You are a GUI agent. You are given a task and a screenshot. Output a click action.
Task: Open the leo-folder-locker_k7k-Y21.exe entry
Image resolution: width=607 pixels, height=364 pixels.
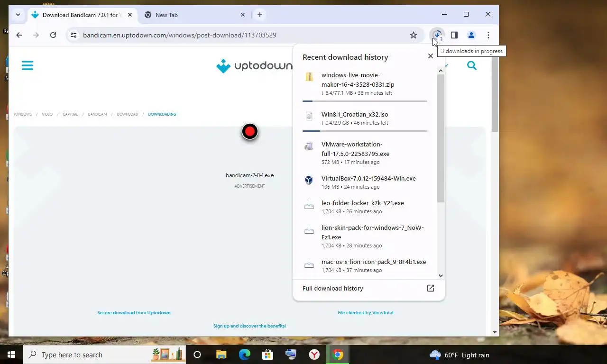pos(365,207)
